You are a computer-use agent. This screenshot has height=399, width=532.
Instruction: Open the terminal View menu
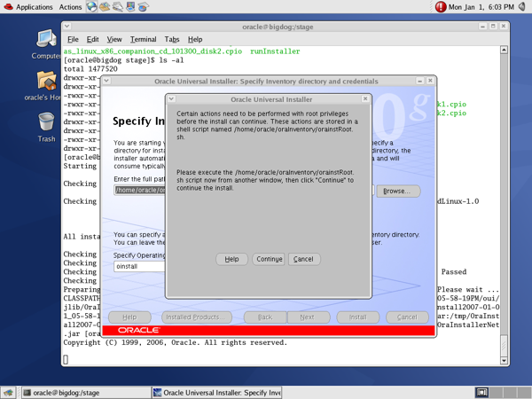114,39
